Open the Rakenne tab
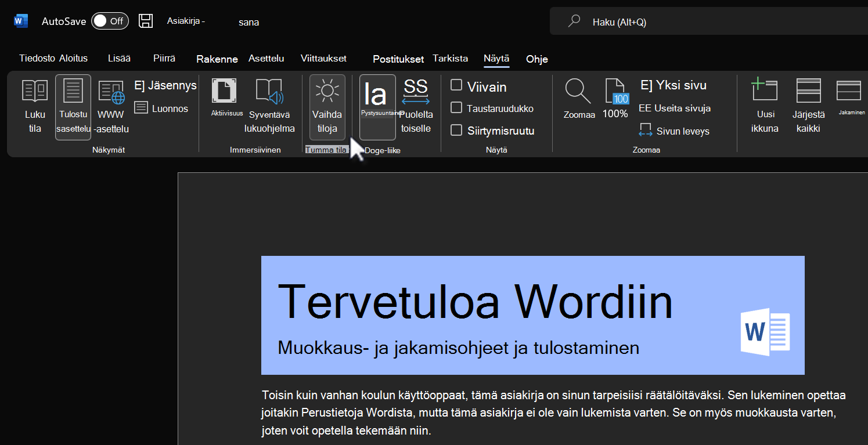868x445 pixels. click(217, 59)
